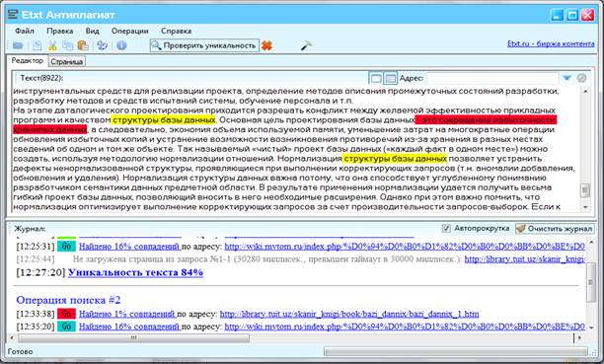
Task: Open the Адрес dropdown arrow
Action: tap(566, 78)
